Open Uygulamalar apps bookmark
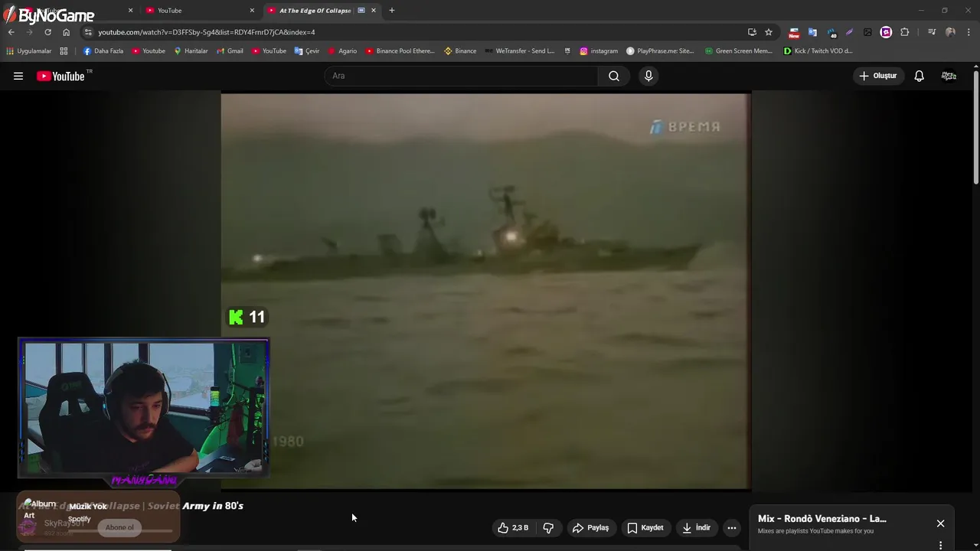The image size is (980, 551). tap(29, 51)
